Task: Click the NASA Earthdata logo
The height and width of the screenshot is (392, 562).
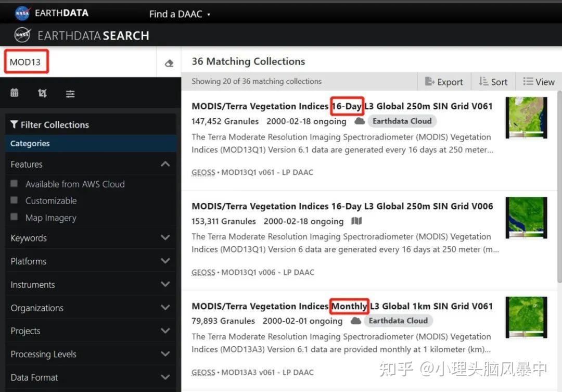Action: 52,13
